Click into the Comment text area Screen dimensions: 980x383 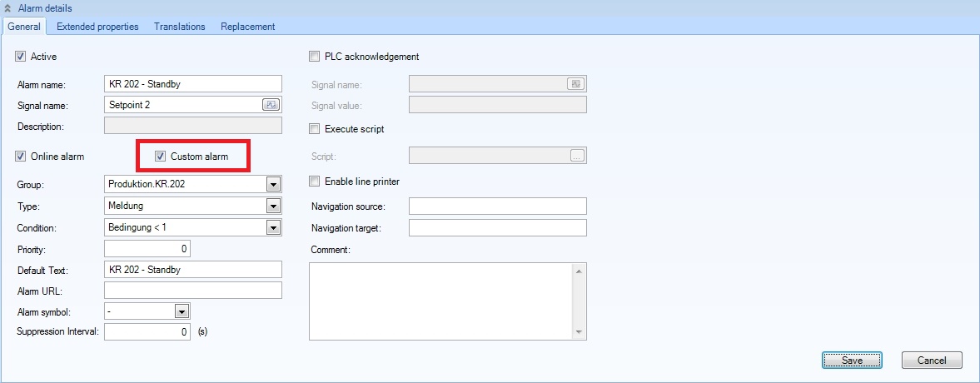[441, 301]
